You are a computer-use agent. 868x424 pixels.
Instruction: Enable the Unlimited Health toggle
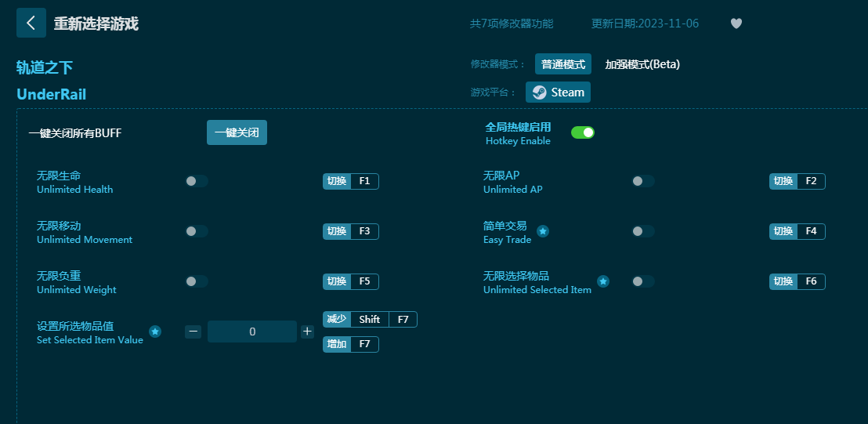[x=197, y=181]
